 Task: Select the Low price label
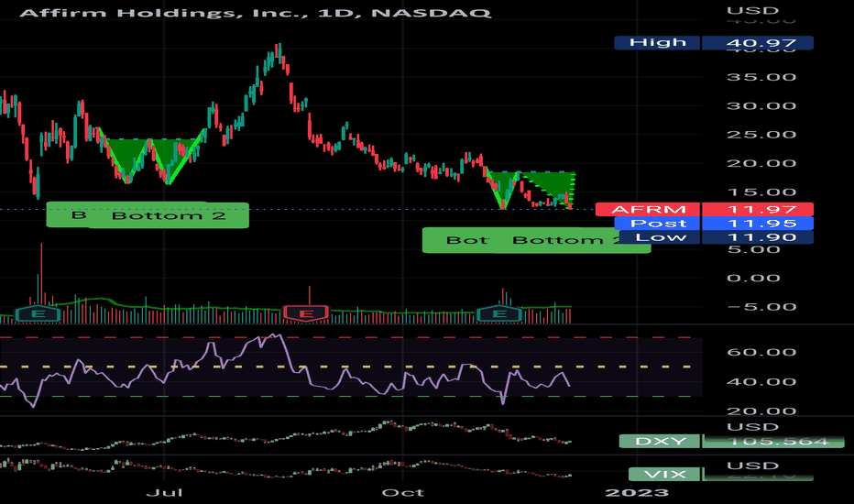point(660,237)
